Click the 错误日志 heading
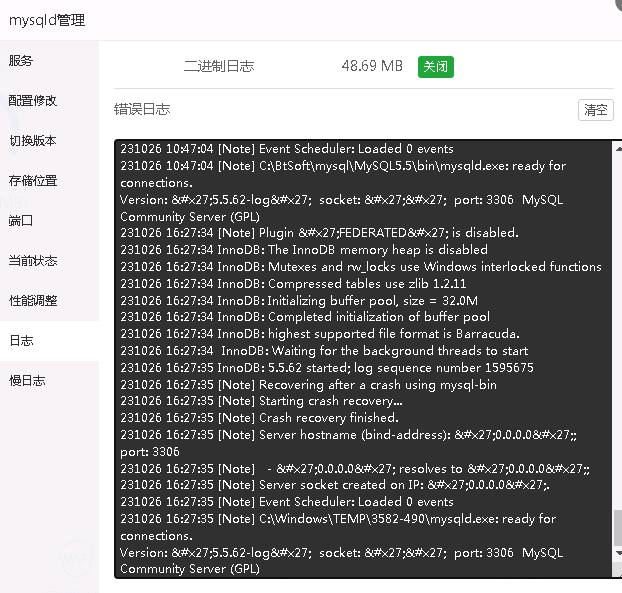622x593 pixels. [x=142, y=109]
